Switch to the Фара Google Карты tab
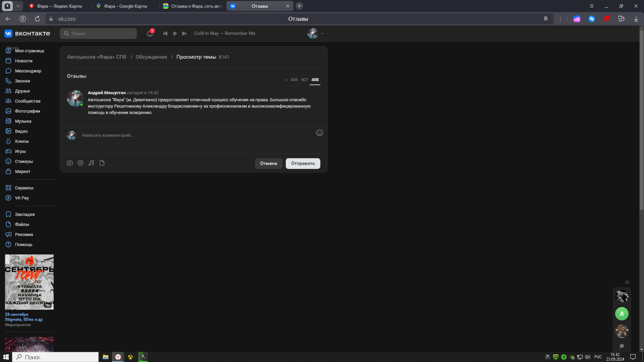Viewport: 644px width, 362px height. [x=125, y=6]
